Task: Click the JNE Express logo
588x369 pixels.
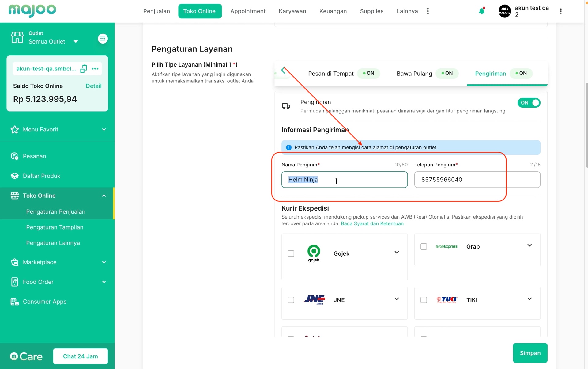Action: point(314,299)
